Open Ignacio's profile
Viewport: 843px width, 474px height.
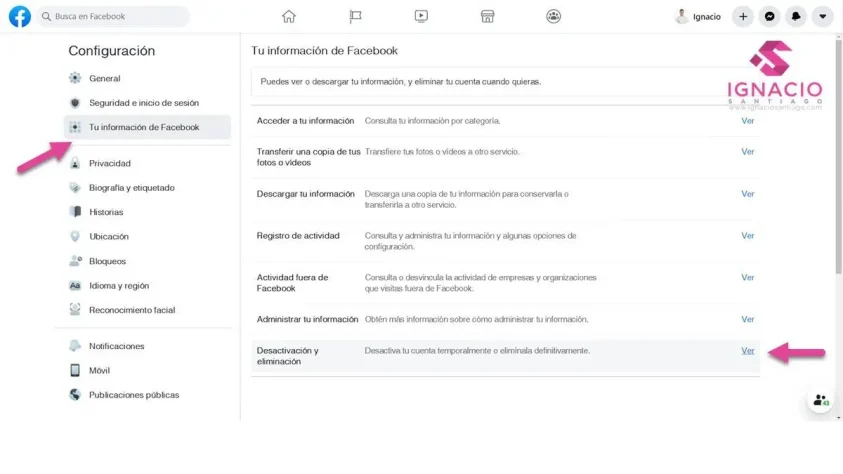point(698,17)
